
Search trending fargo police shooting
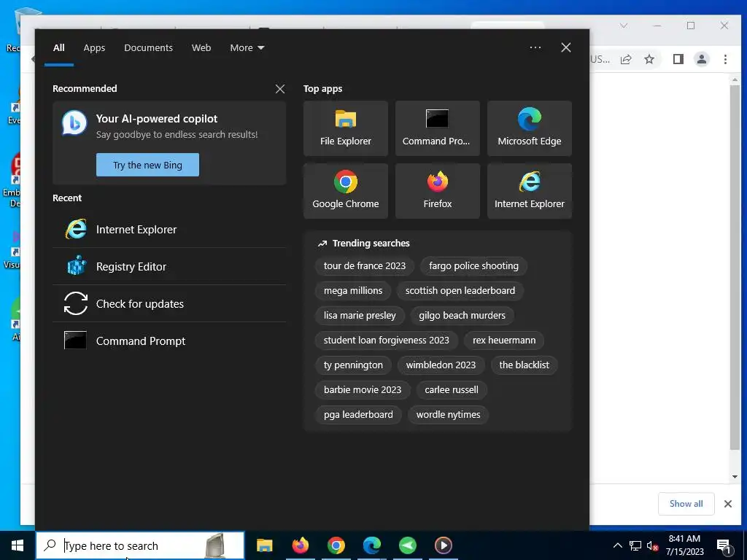click(473, 265)
